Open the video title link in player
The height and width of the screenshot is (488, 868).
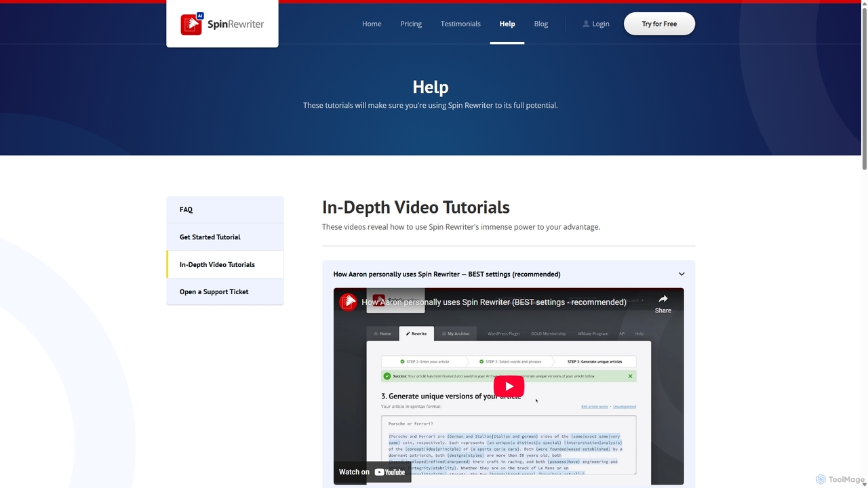494,302
